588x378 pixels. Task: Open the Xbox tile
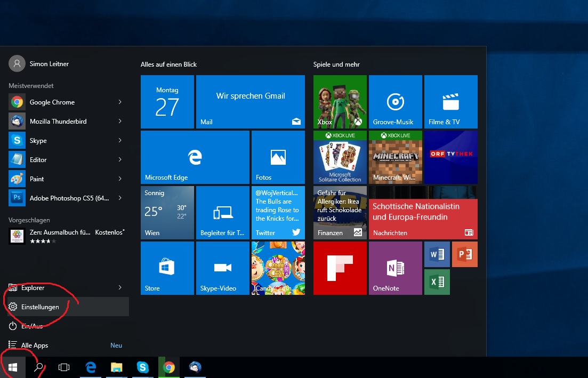point(340,102)
